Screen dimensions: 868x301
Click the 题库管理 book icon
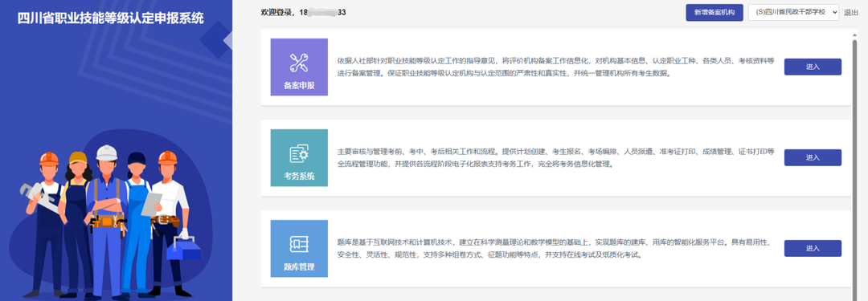point(299,244)
